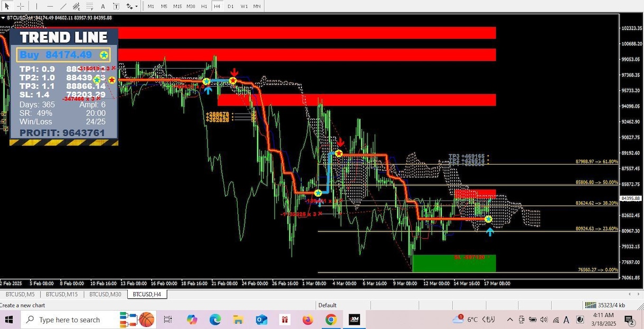
Task: Pick the horizontal line drawing tool
Action: tap(50, 6)
